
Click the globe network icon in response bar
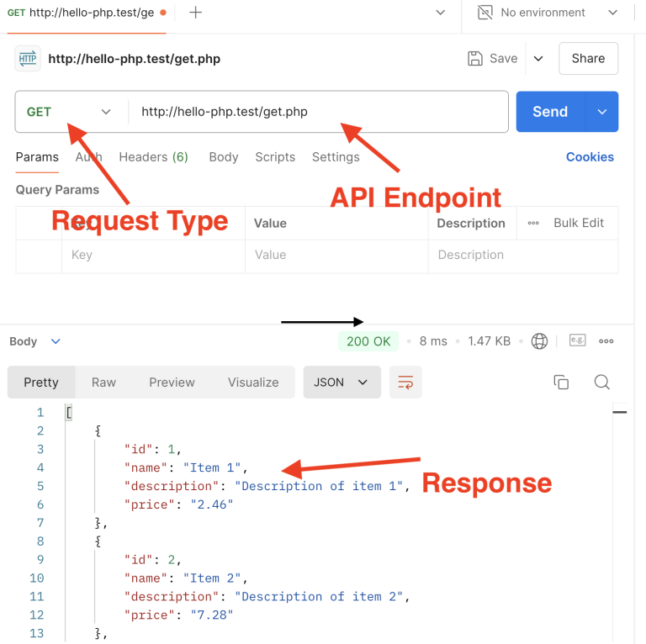[x=540, y=341]
